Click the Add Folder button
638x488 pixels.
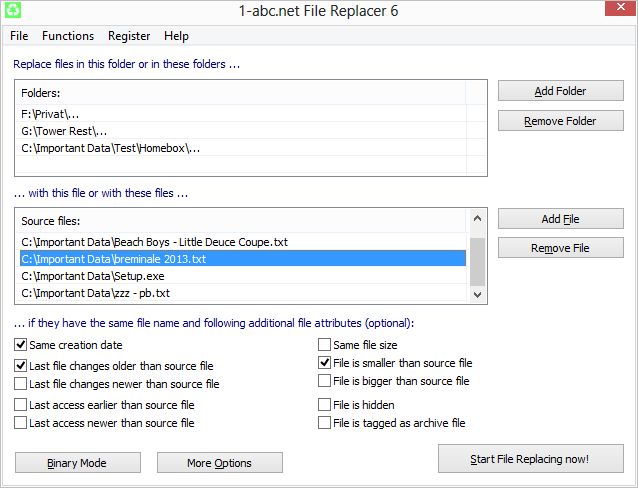560,91
